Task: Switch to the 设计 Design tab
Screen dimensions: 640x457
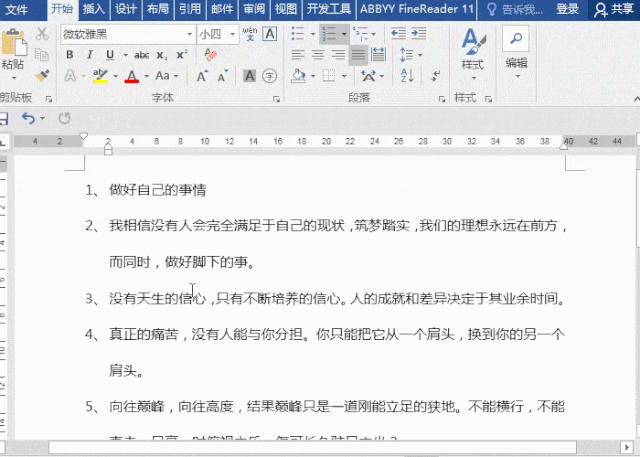Action: tap(126, 9)
